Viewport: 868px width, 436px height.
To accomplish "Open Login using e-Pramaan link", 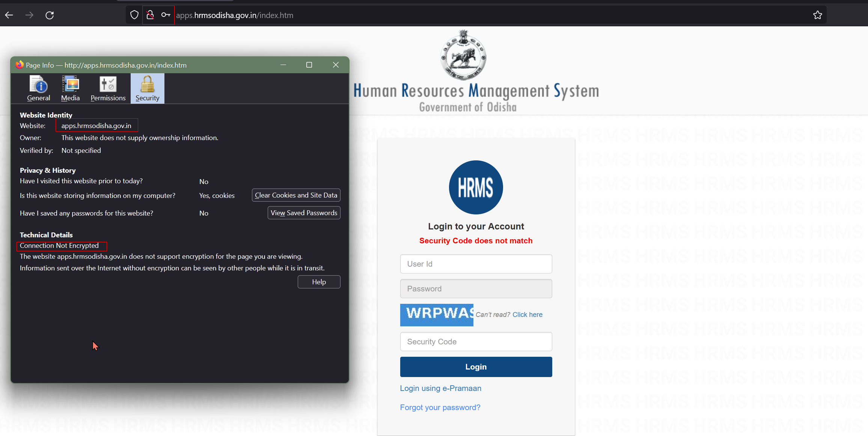I will pyautogui.click(x=440, y=388).
